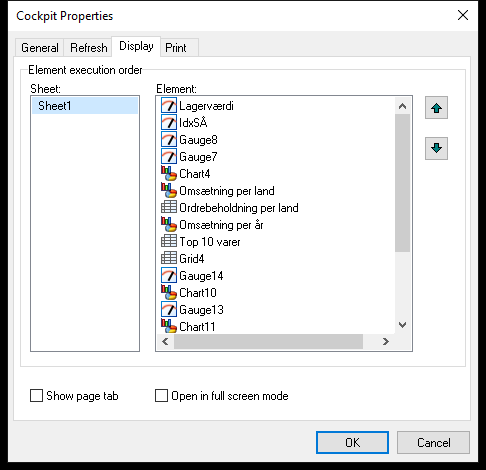The height and width of the screenshot is (470, 486).
Task: Move element up with the up arrow button
Action: 436,108
